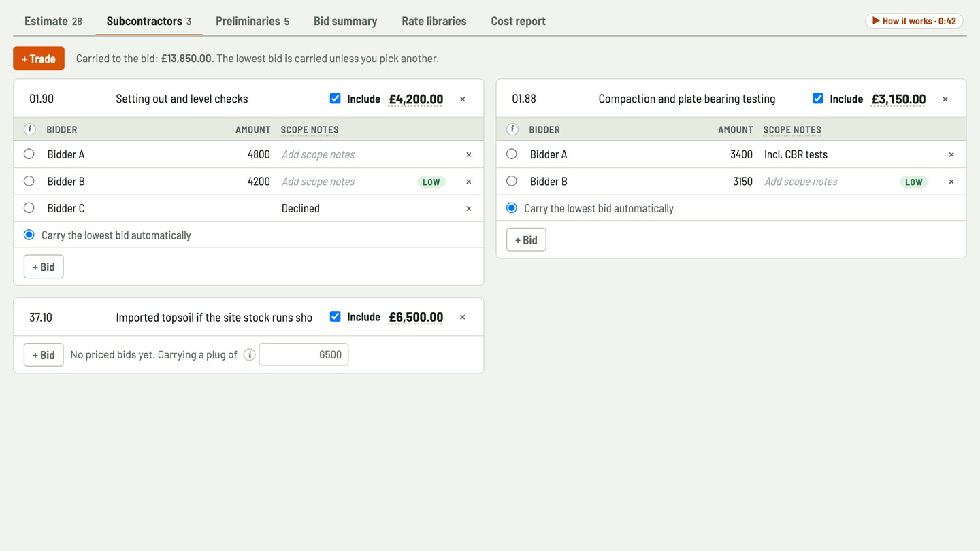The width and height of the screenshot is (980, 551).
Task: Switch to the Estimate tab
Action: pyautogui.click(x=53, y=21)
